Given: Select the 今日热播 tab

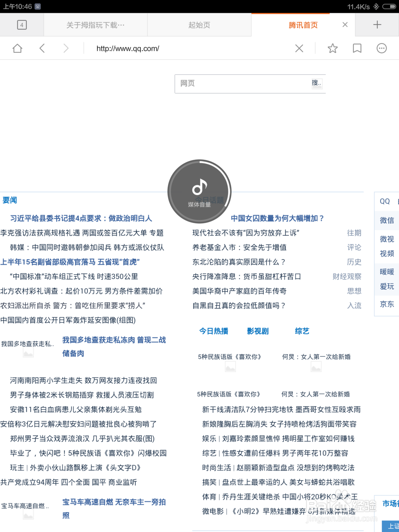Looking at the screenshot, I should tap(214, 331).
